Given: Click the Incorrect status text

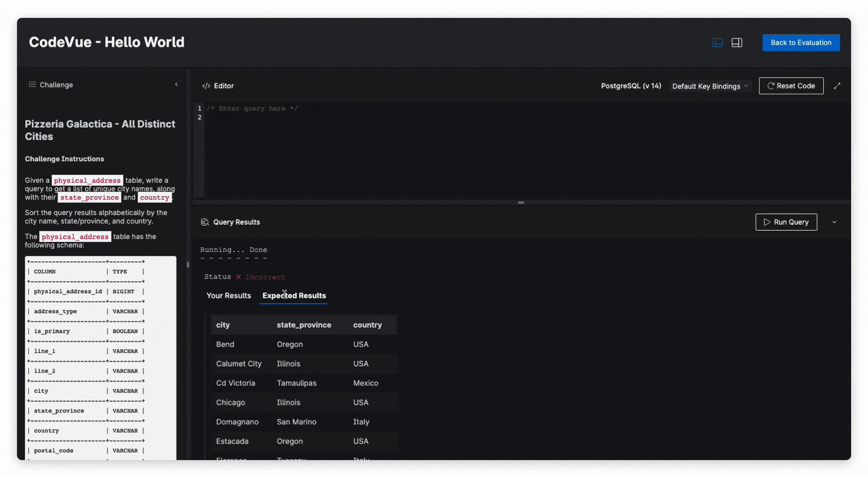Looking at the screenshot, I should point(265,277).
